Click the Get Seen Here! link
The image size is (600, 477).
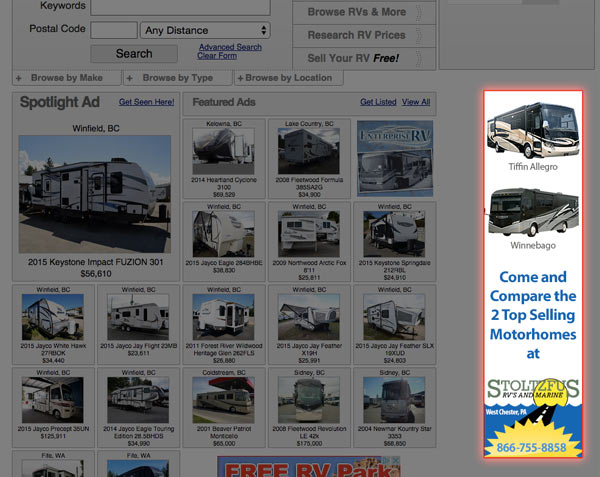pos(147,102)
